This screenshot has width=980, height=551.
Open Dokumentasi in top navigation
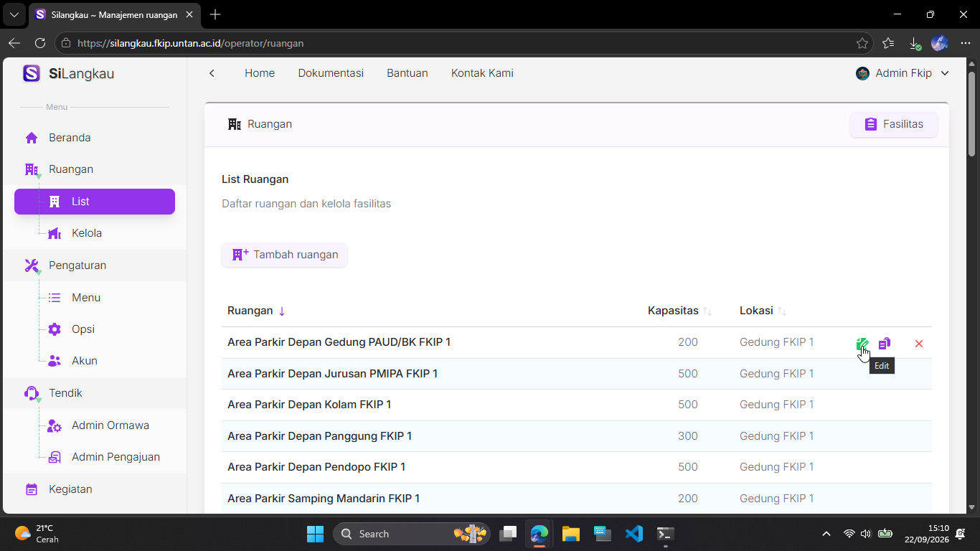pyautogui.click(x=331, y=73)
